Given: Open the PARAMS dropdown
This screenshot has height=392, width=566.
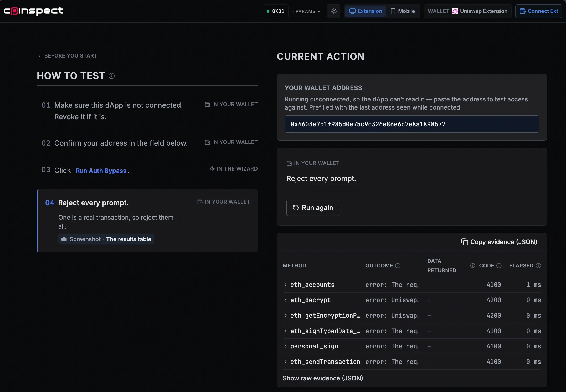Looking at the screenshot, I should click(x=306, y=11).
